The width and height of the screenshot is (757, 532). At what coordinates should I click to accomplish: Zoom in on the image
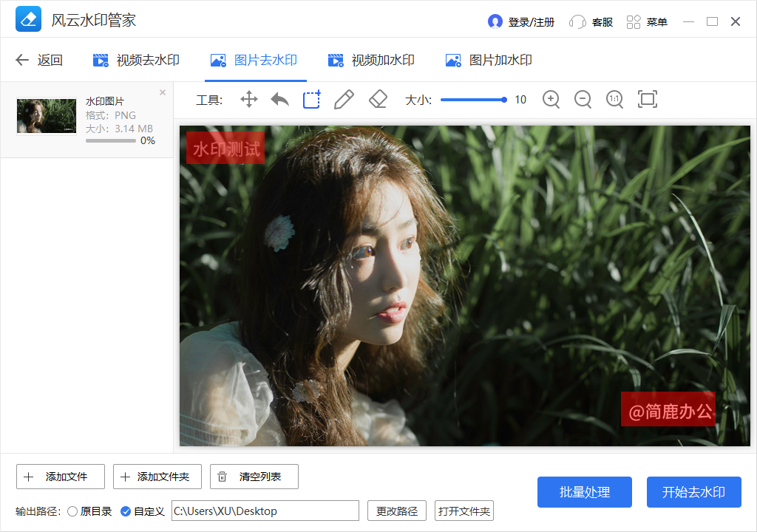click(551, 100)
